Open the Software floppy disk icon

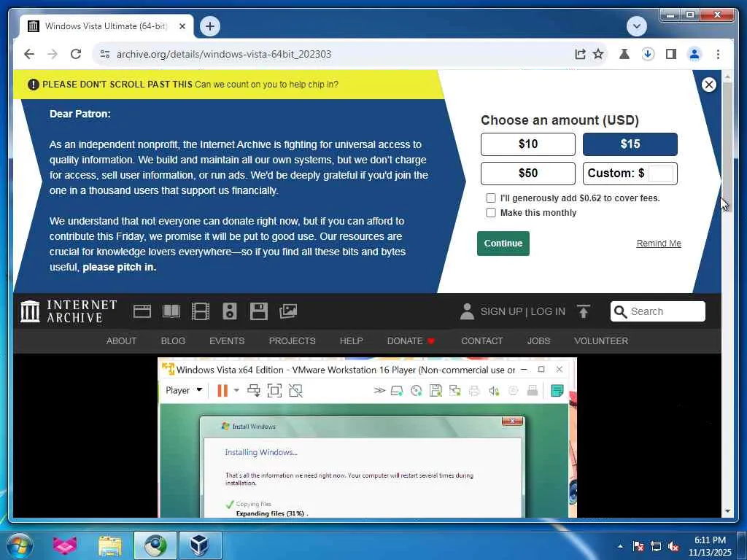pos(259,311)
